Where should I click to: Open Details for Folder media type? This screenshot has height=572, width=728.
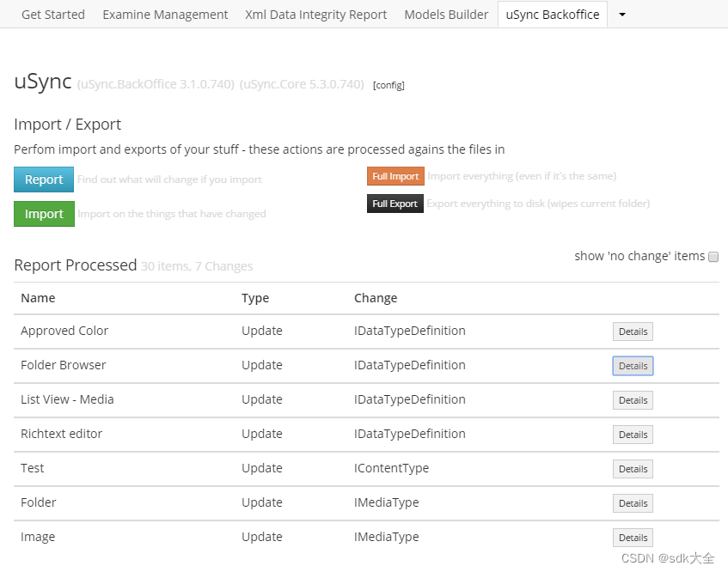tap(633, 503)
